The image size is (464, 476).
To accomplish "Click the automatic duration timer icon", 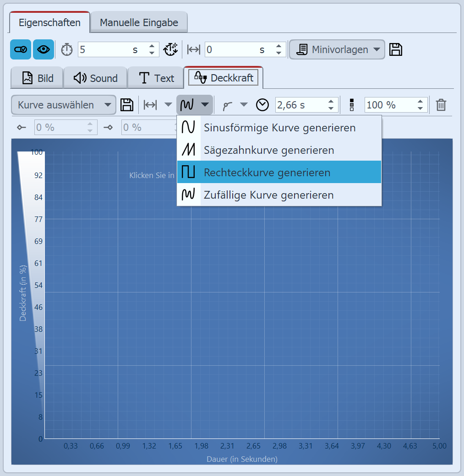I will coord(171,49).
